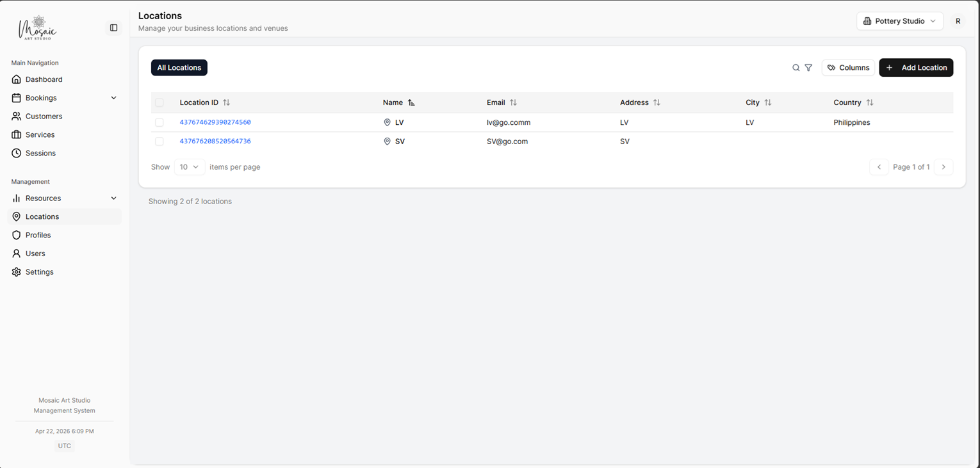980x468 pixels.
Task: Switch to the All Locations tab
Action: (x=179, y=67)
